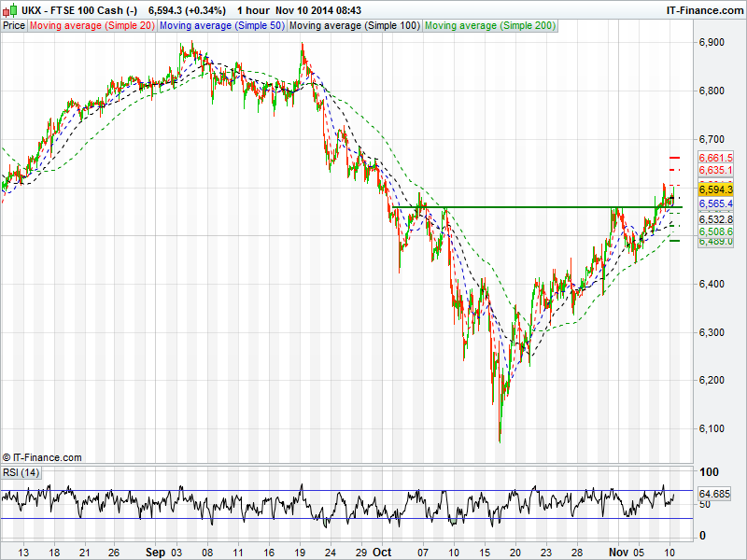
Task: Select the Price indicator tab
Action: click(14, 26)
